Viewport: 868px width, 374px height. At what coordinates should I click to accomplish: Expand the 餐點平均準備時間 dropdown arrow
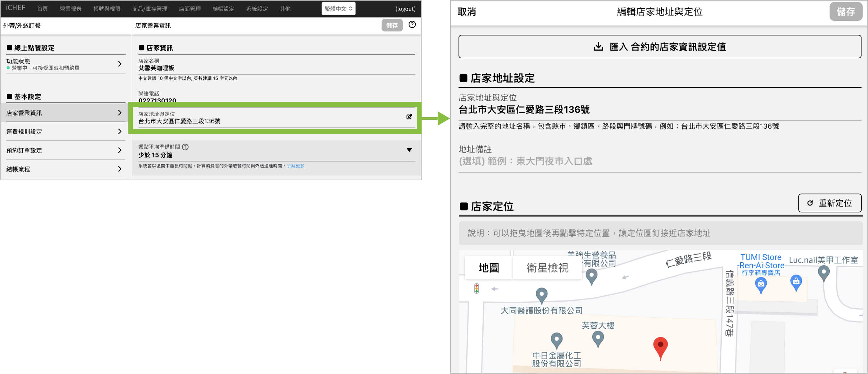click(409, 150)
